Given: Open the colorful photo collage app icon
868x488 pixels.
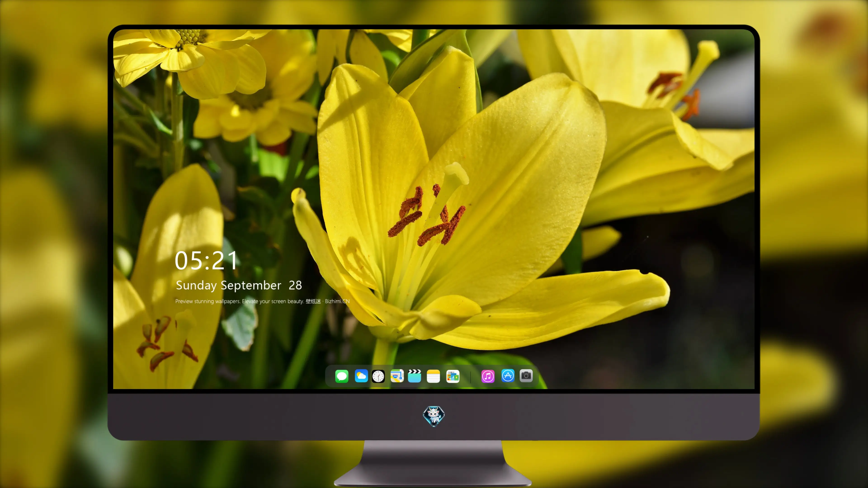Looking at the screenshot, I should click(x=453, y=376).
